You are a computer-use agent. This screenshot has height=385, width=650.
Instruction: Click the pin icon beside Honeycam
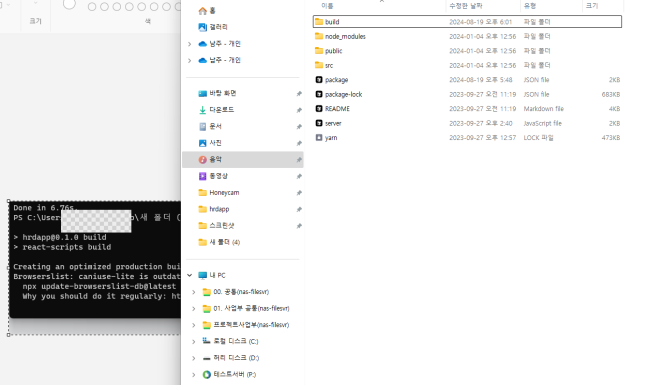point(298,193)
